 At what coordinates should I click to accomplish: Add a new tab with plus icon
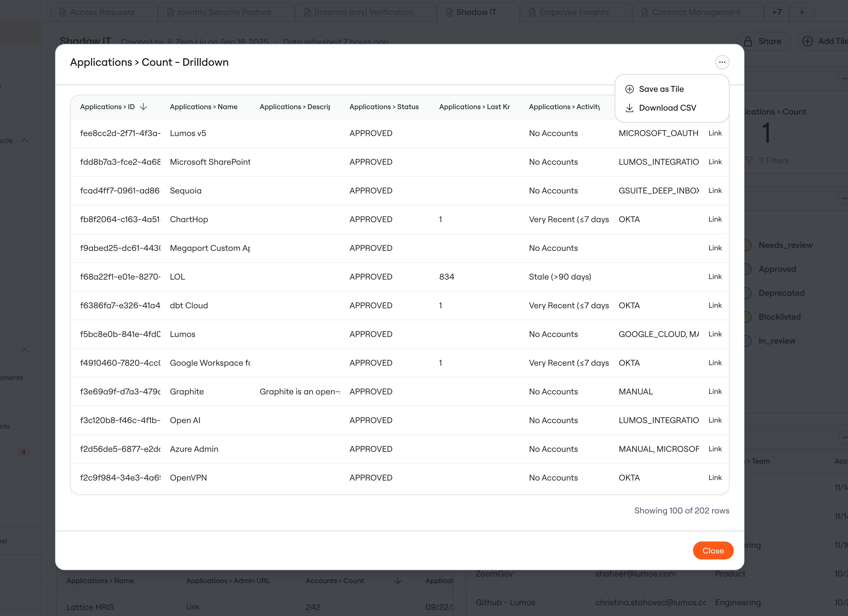tap(802, 12)
